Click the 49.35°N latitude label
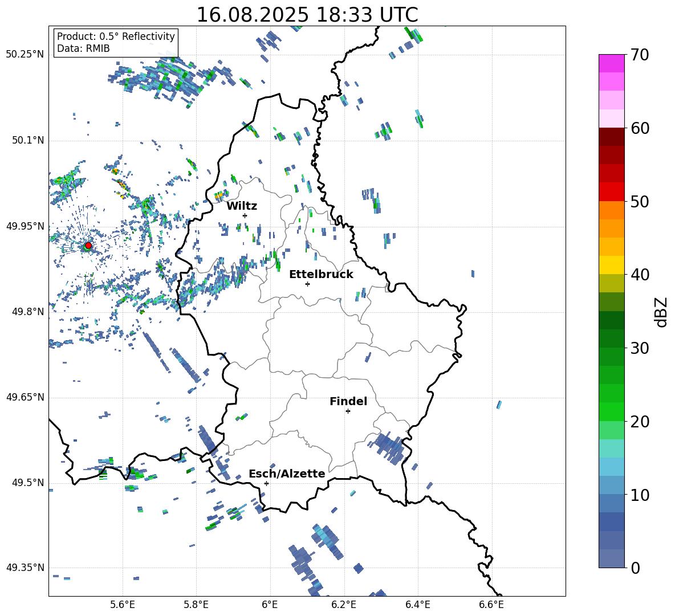Viewport: 675px width, 616px height. [25, 568]
